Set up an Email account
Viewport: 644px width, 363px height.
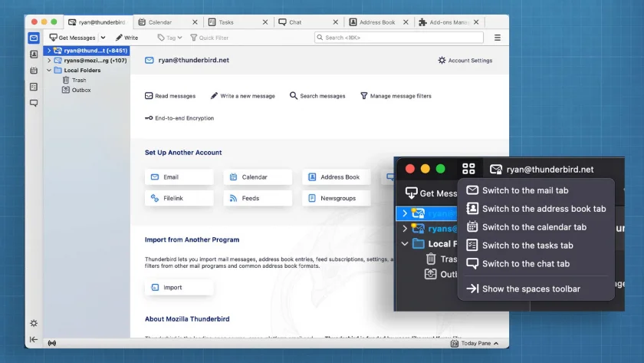(179, 177)
